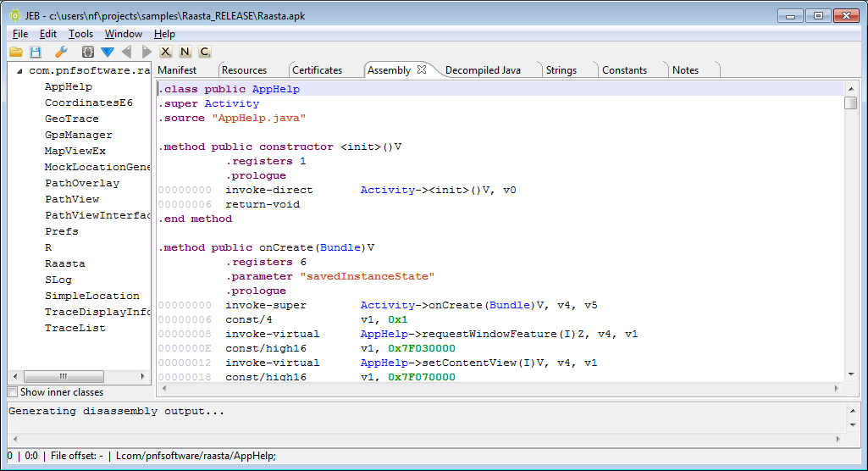Select SimpleLocation class in the tree
This screenshot has width=868, height=471.
[92, 296]
